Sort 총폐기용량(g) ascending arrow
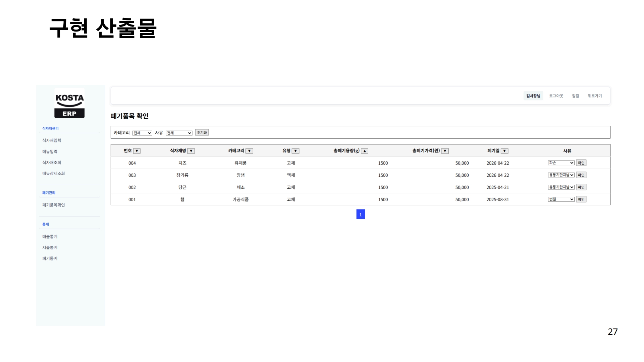The width and height of the screenshot is (644, 362). click(x=365, y=151)
